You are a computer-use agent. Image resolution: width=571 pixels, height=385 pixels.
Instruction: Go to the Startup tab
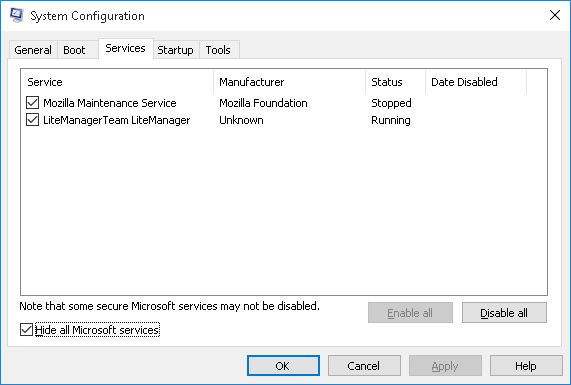coord(176,50)
